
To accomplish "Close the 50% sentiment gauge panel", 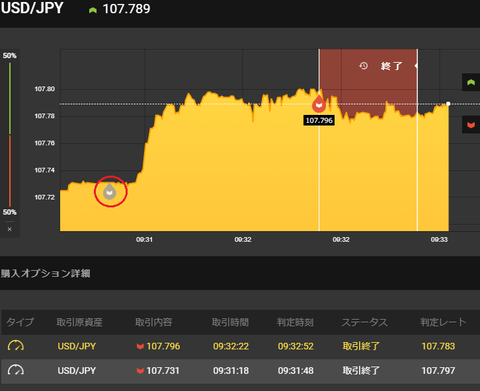I will point(10,229).
